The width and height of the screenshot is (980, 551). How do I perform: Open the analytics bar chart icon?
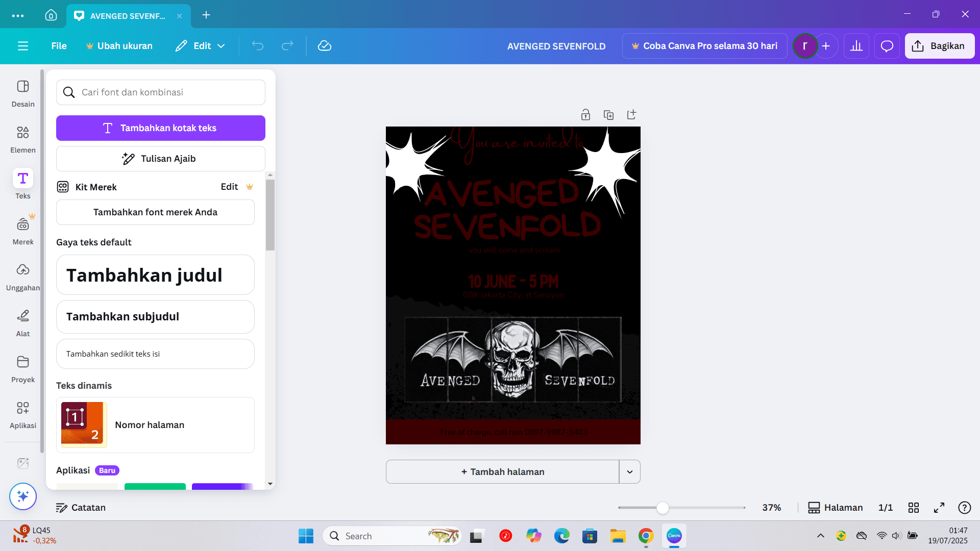click(x=856, y=46)
